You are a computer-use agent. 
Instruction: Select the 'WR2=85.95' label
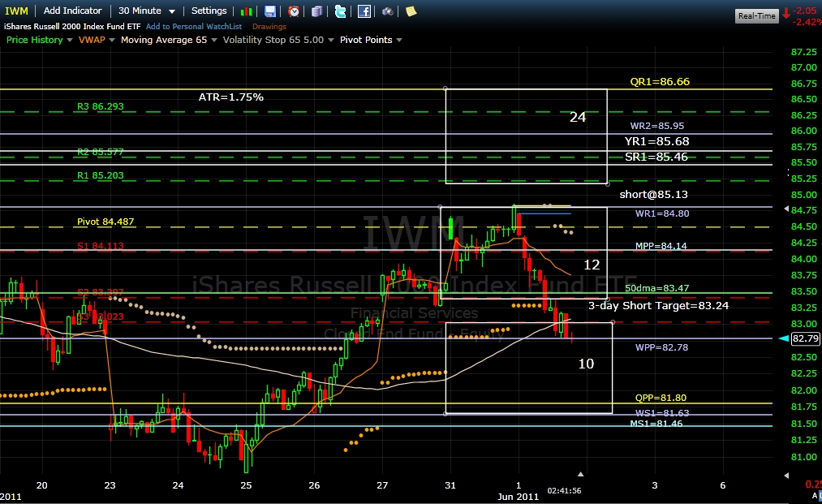[x=656, y=126]
